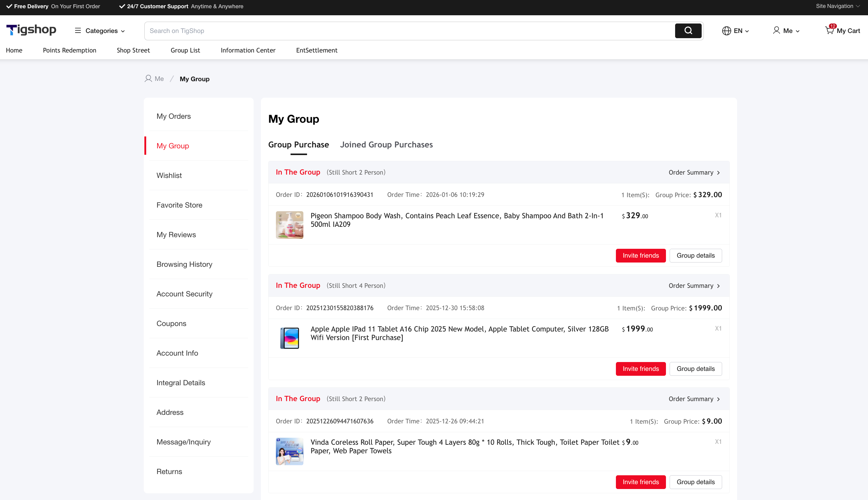Open the shopping cart icon
Viewport: 868px width, 500px height.
pyautogui.click(x=829, y=31)
